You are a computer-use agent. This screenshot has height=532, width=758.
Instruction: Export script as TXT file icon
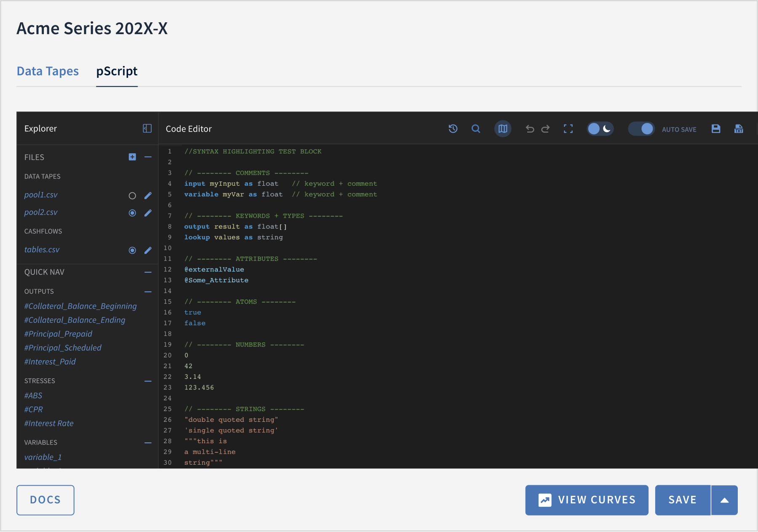[x=739, y=129]
